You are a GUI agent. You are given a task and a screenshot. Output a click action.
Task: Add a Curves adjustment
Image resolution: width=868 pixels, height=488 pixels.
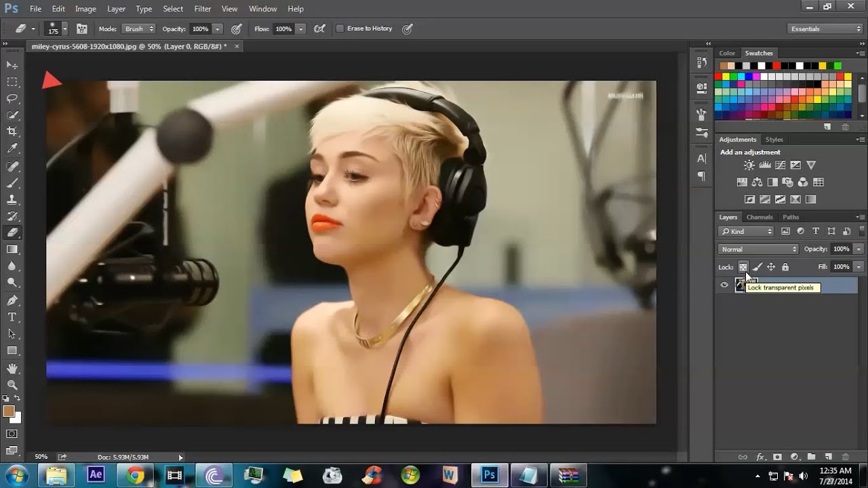[x=781, y=165]
